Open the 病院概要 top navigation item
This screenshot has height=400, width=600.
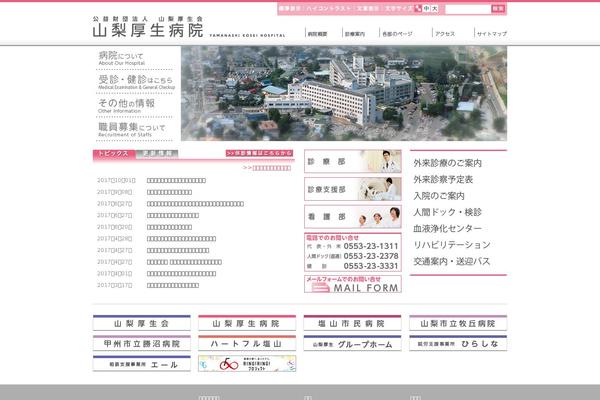click(317, 34)
